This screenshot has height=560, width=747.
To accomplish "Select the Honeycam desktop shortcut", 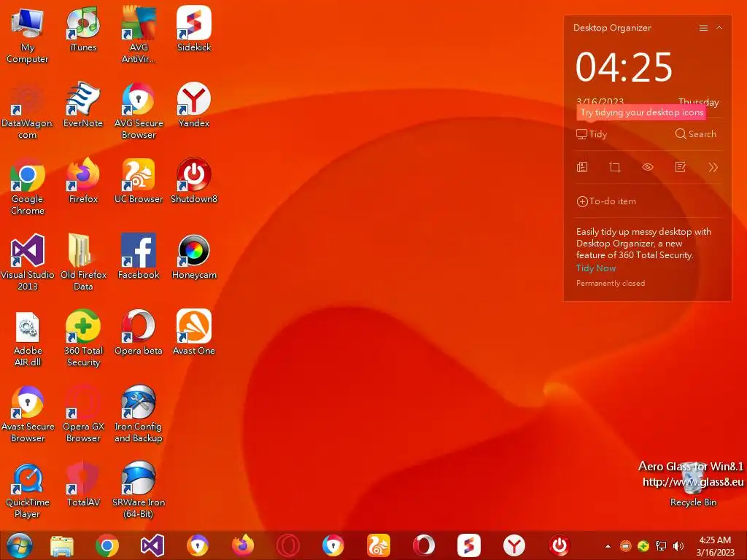I will (x=194, y=257).
